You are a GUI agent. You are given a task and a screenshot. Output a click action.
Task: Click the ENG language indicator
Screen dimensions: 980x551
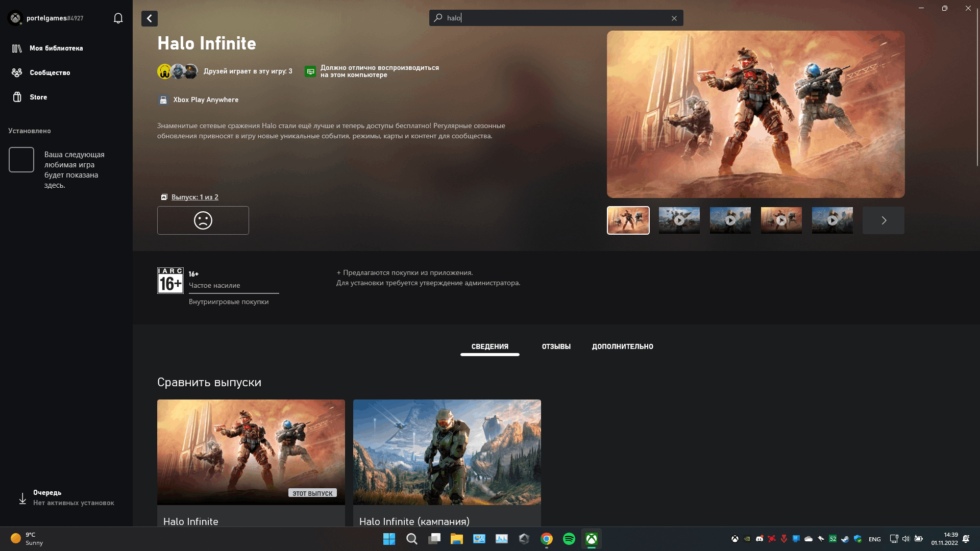(x=875, y=539)
